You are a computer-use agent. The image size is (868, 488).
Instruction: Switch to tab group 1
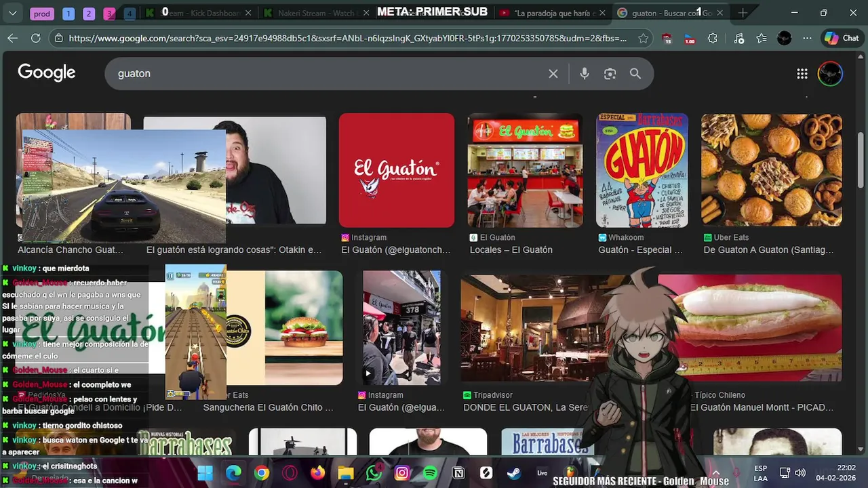pyautogui.click(x=68, y=14)
